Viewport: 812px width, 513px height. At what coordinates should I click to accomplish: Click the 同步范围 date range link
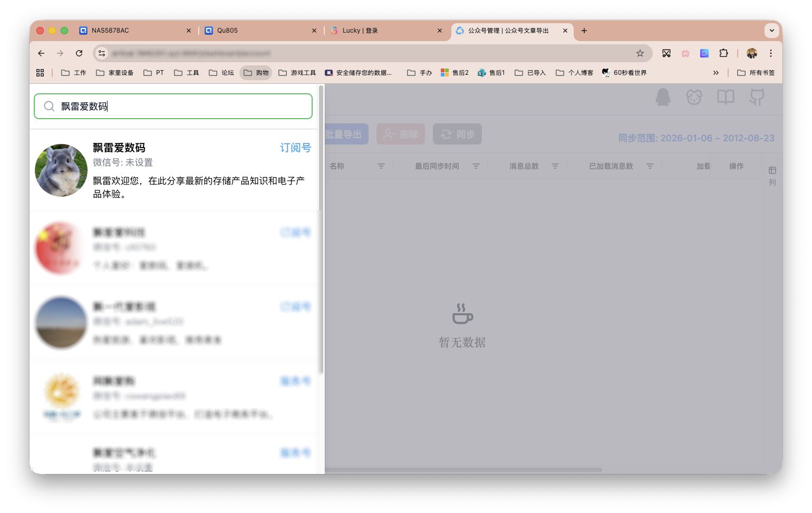click(696, 138)
